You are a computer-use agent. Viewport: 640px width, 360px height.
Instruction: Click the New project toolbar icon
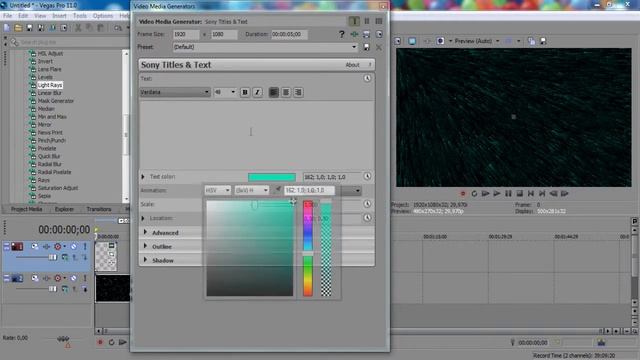(7, 28)
